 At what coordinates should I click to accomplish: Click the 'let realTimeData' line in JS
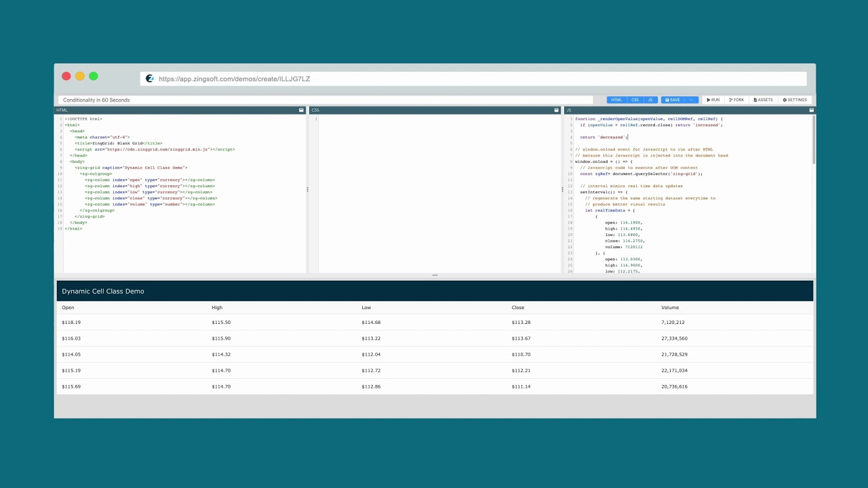[610, 210]
